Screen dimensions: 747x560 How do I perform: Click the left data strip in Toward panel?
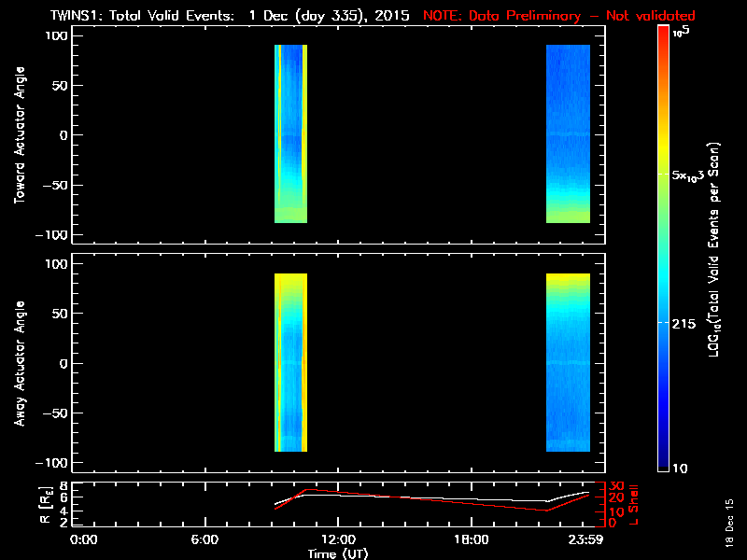(x=290, y=134)
